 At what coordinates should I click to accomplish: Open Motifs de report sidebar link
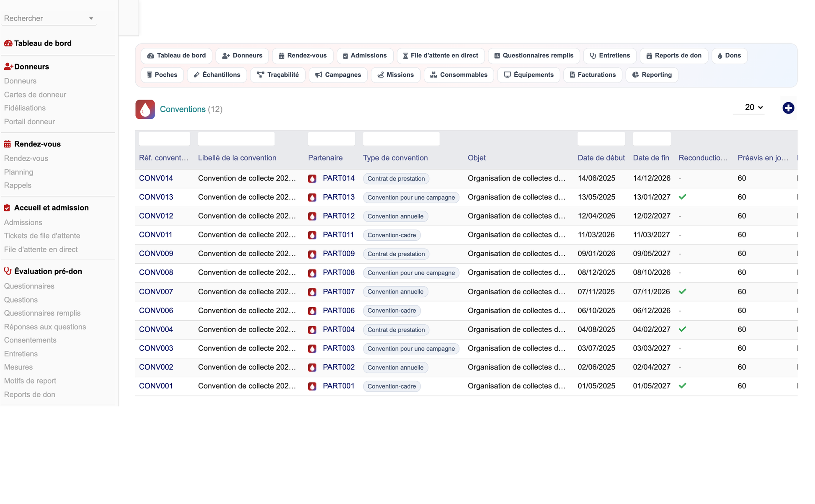[x=30, y=381]
